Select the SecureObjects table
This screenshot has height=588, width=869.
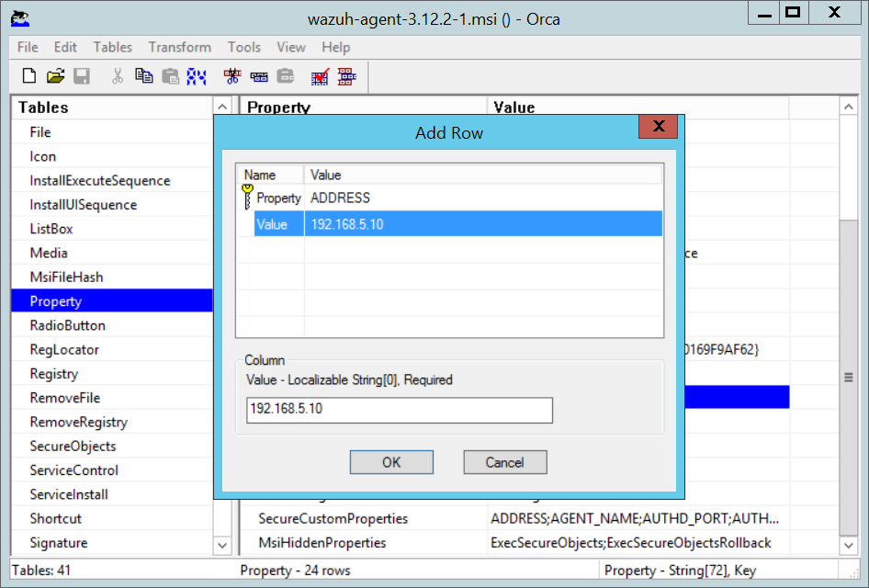pos(112,447)
